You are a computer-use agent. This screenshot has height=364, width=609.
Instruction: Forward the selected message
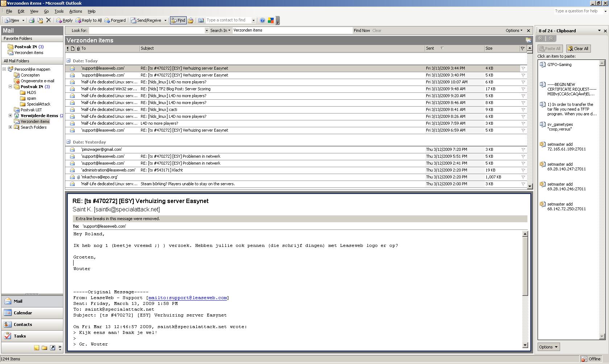pyautogui.click(x=115, y=20)
